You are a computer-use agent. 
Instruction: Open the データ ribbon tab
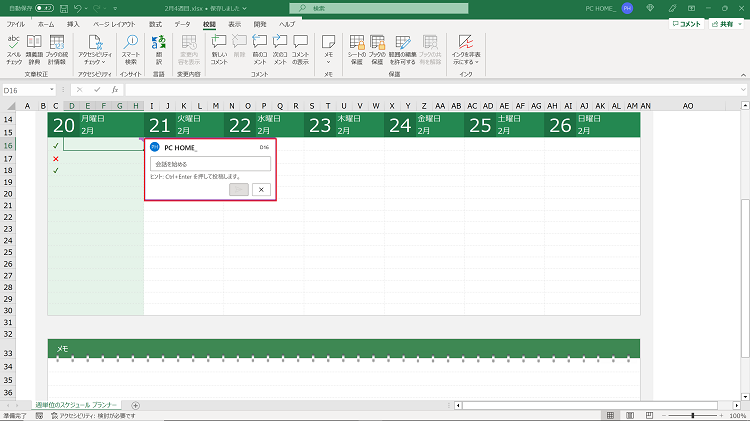182,22
